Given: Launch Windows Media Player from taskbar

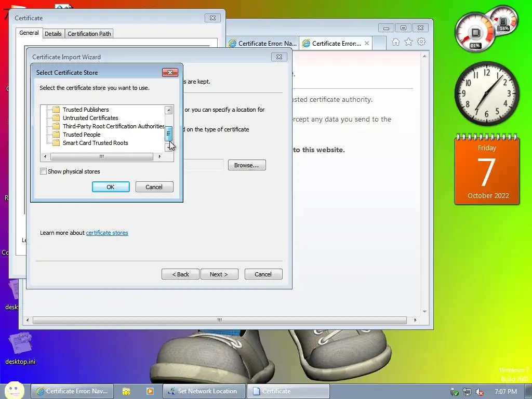Looking at the screenshot, I should click(x=150, y=391).
